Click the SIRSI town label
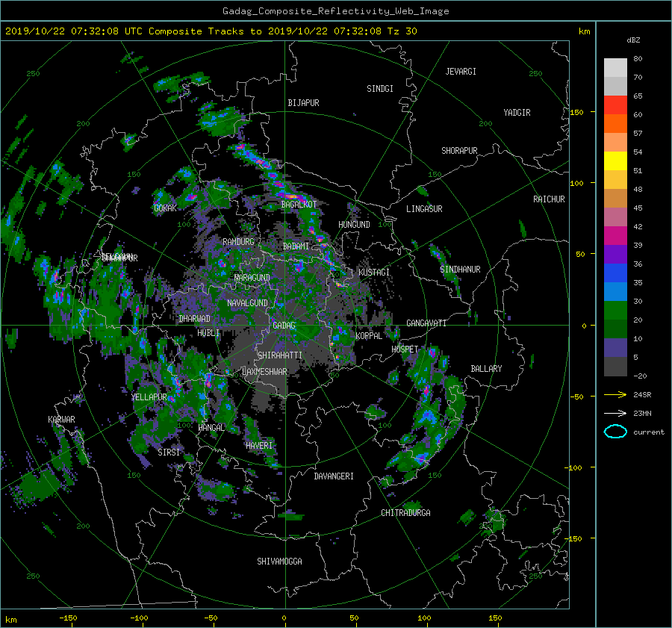The height and width of the screenshot is (628, 672). 169,453
